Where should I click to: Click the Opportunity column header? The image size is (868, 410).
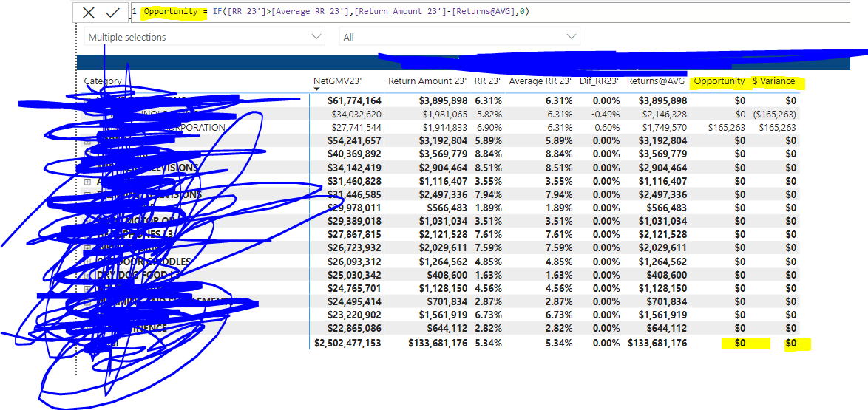pyautogui.click(x=719, y=81)
